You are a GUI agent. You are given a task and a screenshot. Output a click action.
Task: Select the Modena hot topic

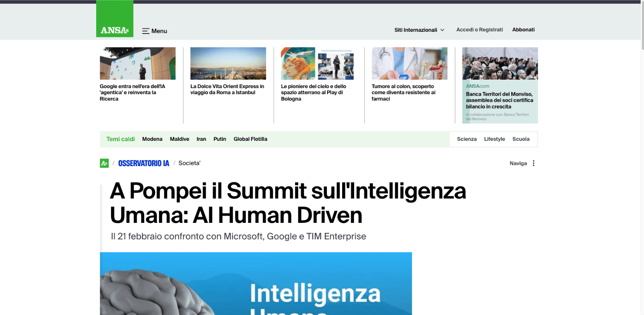152,139
